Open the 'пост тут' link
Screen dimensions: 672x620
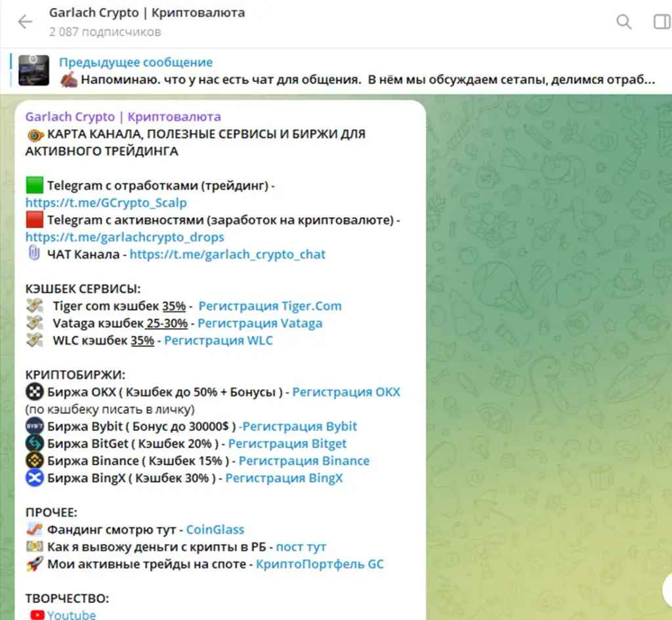tap(301, 547)
